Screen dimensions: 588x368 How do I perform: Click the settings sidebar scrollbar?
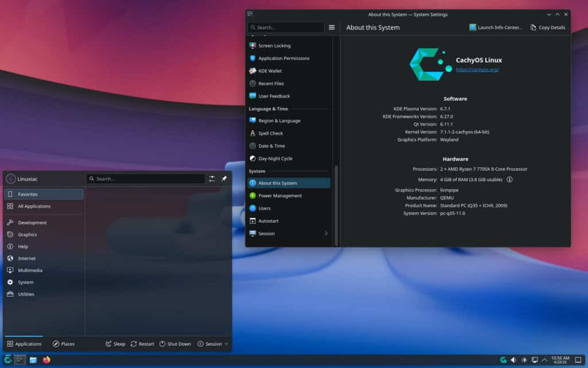click(x=336, y=205)
